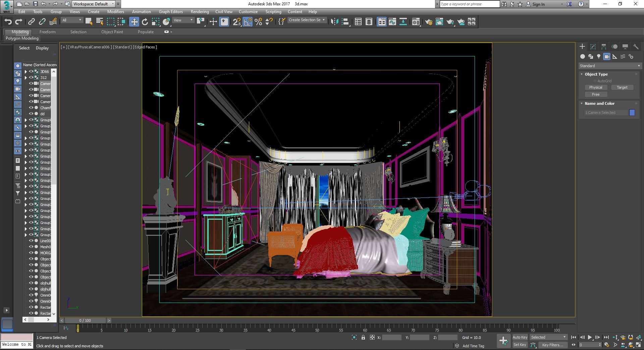
Task: Click the Free camera button
Action: pos(596,94)
